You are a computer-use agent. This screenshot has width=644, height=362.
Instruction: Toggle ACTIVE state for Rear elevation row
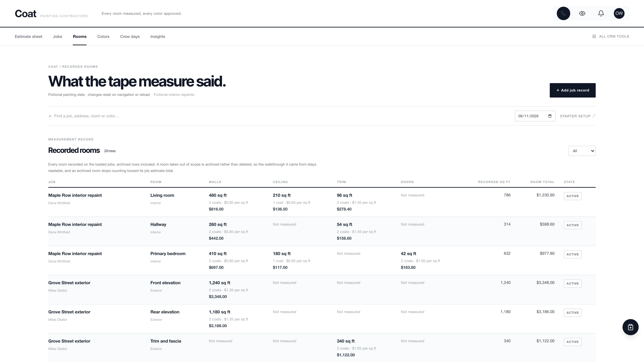[573, 313]
